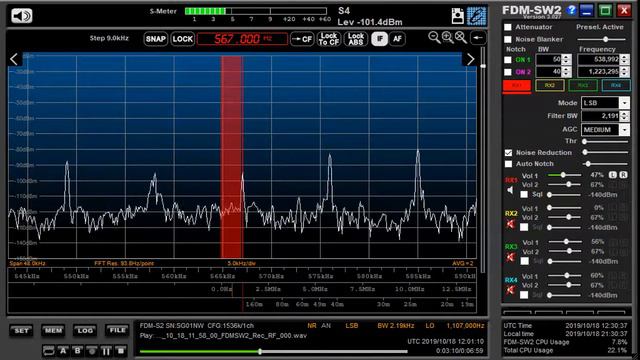Select the RX1 receiver tab

[x=516, y=85]
